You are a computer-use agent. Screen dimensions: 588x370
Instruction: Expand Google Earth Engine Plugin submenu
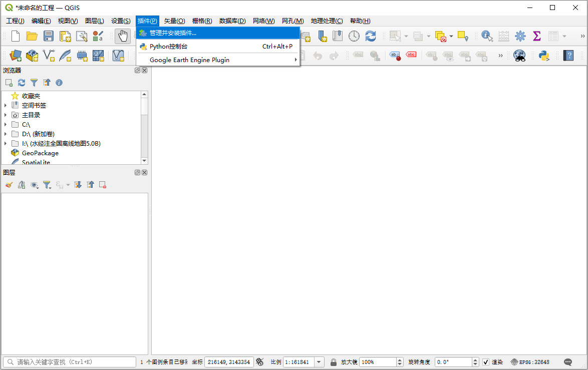click(218, 60)
